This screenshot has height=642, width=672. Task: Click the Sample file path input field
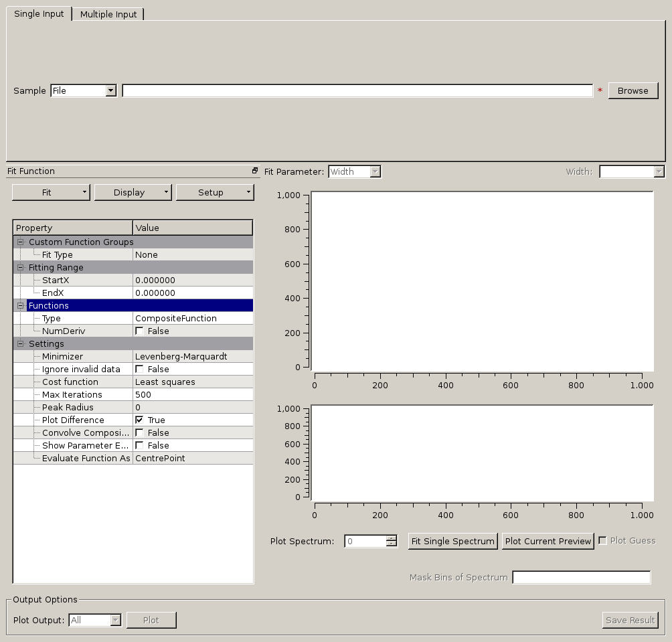coord(357,90)
